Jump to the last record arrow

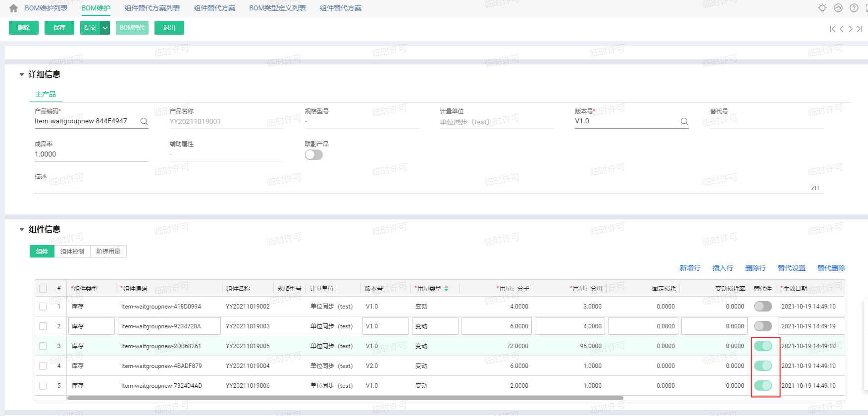coord(860,29)
